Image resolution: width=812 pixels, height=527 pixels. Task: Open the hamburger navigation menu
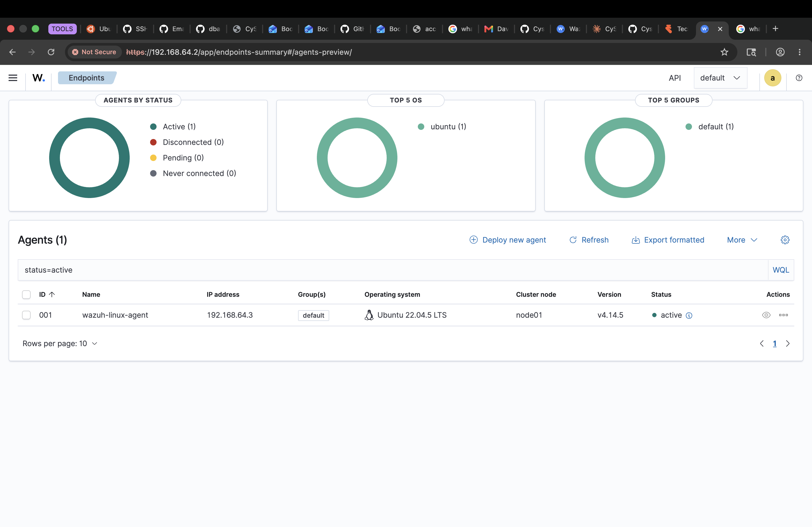(13, 78)
